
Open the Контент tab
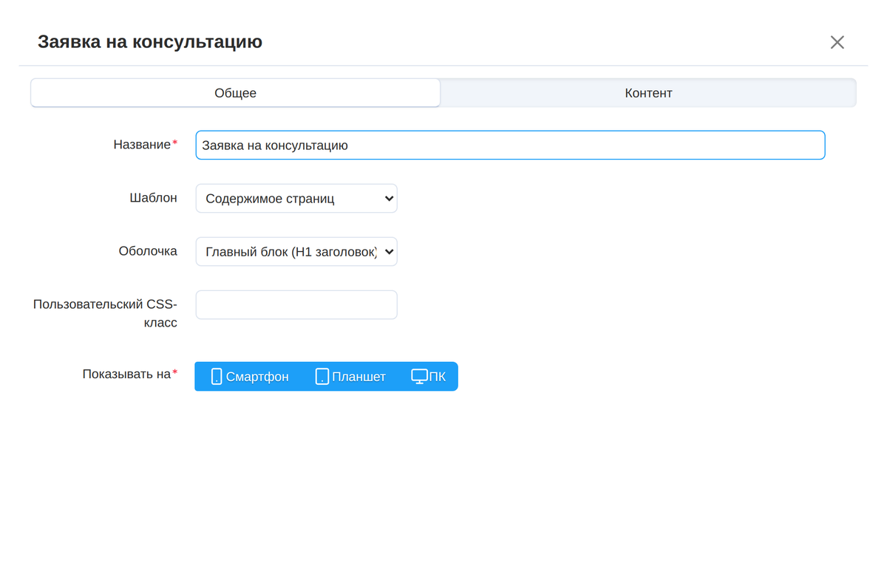(648, 93)
